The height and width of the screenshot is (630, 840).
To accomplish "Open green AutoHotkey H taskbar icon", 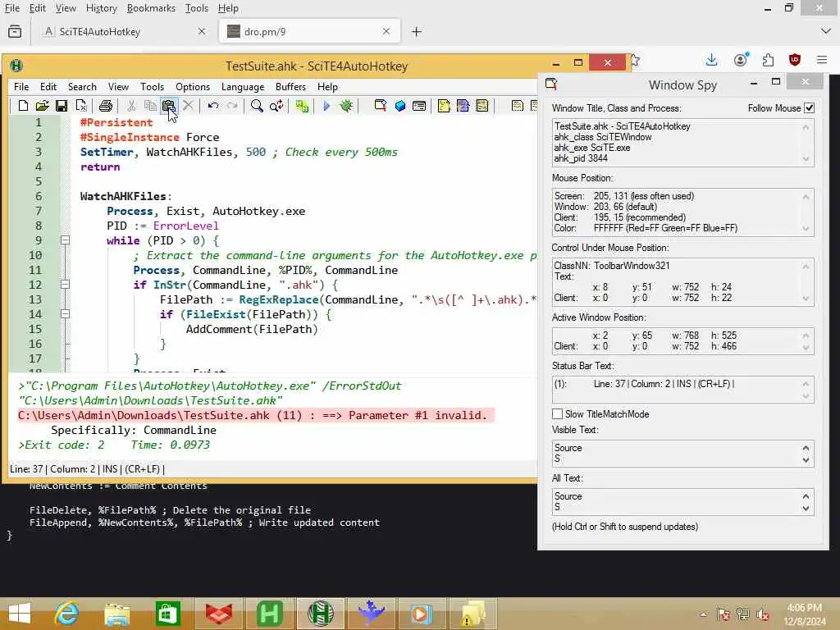I will click(269, 614).
